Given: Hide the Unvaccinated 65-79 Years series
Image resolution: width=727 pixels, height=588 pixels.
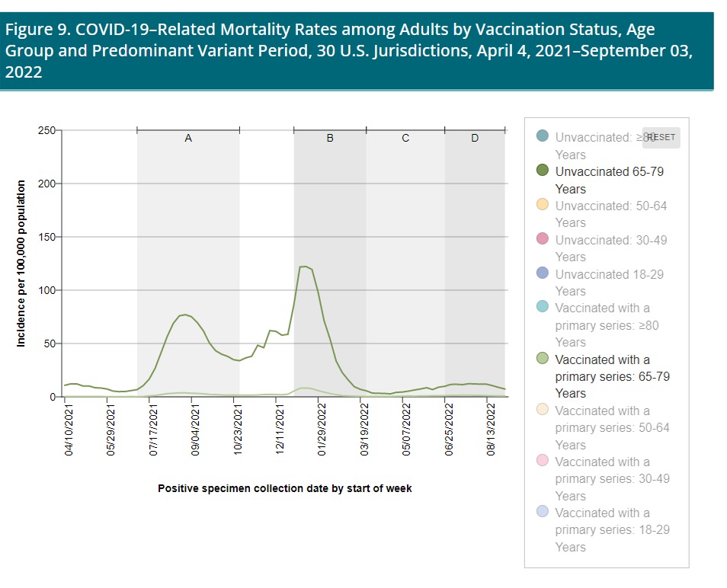Looking at the screenshot, I should coord(542,171).
